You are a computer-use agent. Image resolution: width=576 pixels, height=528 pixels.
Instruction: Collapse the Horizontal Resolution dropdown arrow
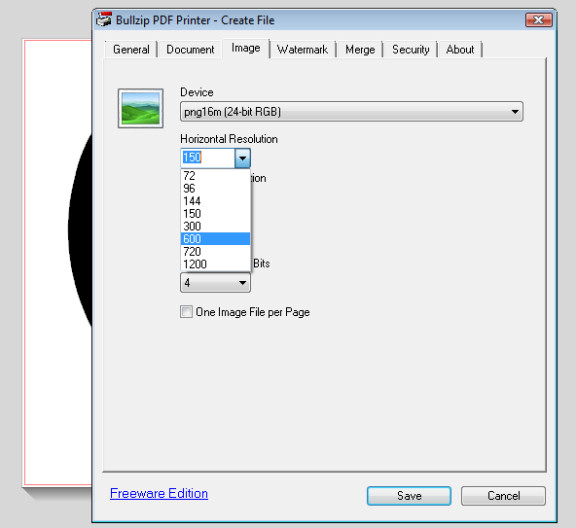(242, 158)
